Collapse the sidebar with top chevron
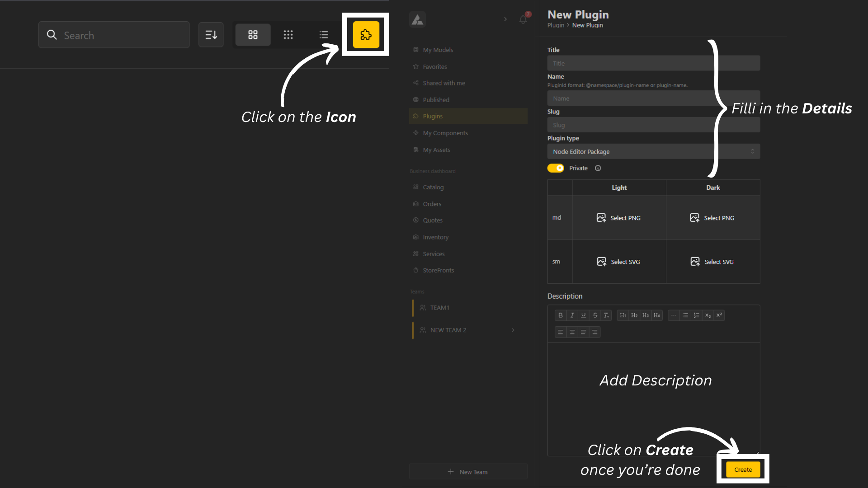Image resolution: width=868 pixels, height=488 pixels. 505,19
